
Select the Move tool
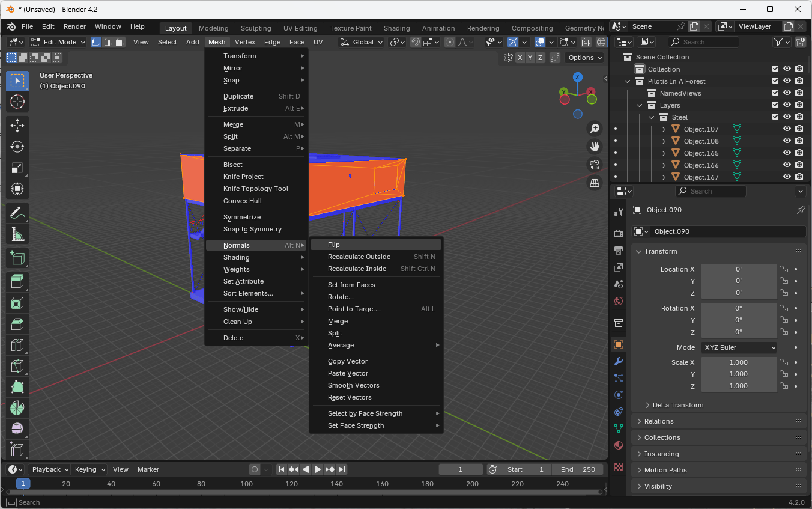point(17,126)
